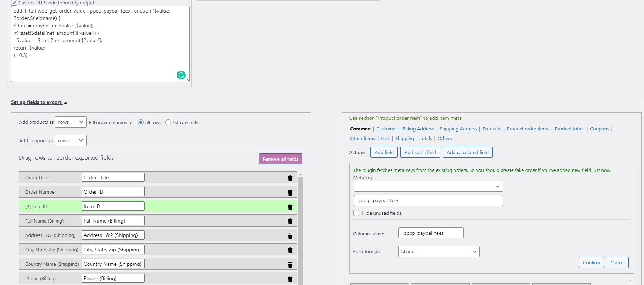Edit the Address 1&2 (Shipping) label field

click(113, 235)
